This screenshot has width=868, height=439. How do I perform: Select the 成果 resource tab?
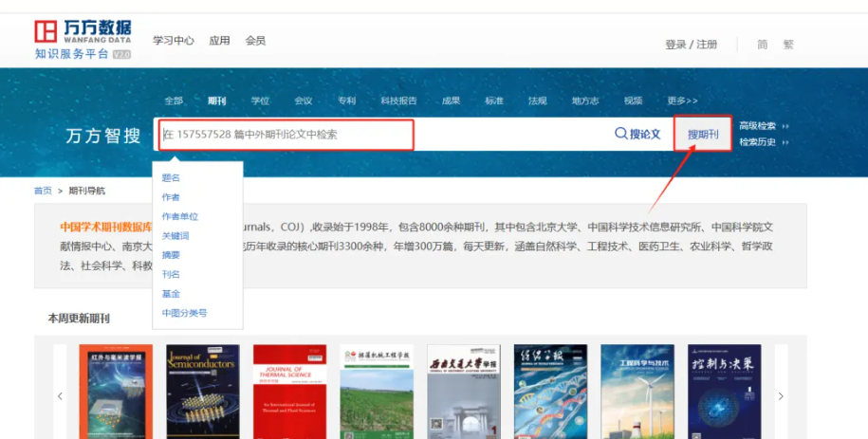tap(451, 101)
